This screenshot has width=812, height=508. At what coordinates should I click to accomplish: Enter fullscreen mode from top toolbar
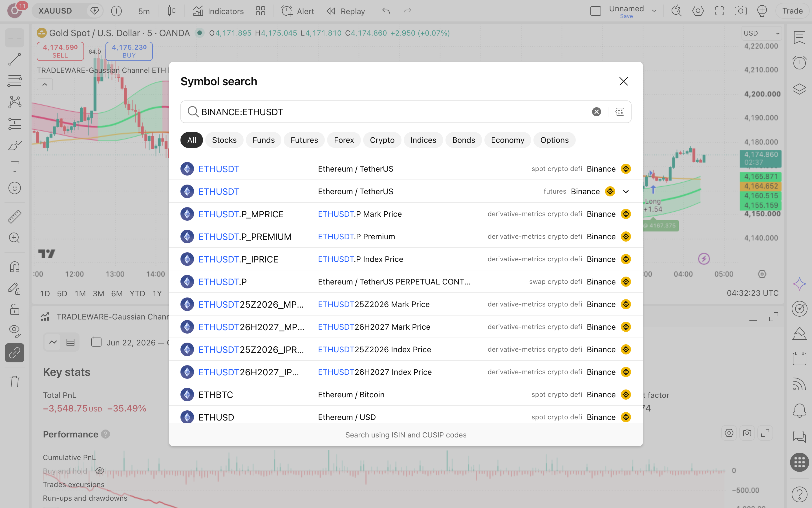pyautogui.click(x=720, y=11)
